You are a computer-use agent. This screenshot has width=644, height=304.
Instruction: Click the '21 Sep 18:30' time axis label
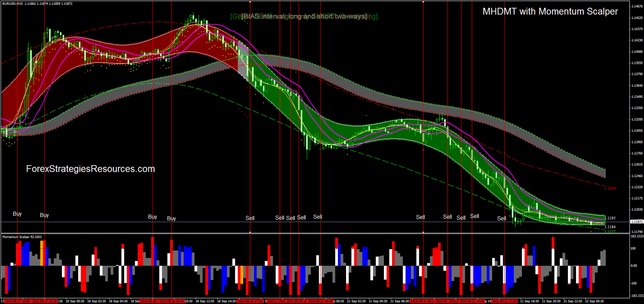(x=529, y=301)
